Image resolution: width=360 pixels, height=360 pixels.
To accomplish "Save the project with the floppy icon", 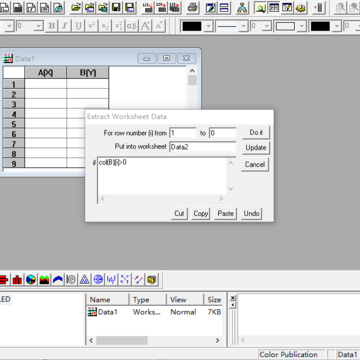I will click(116, 7).
